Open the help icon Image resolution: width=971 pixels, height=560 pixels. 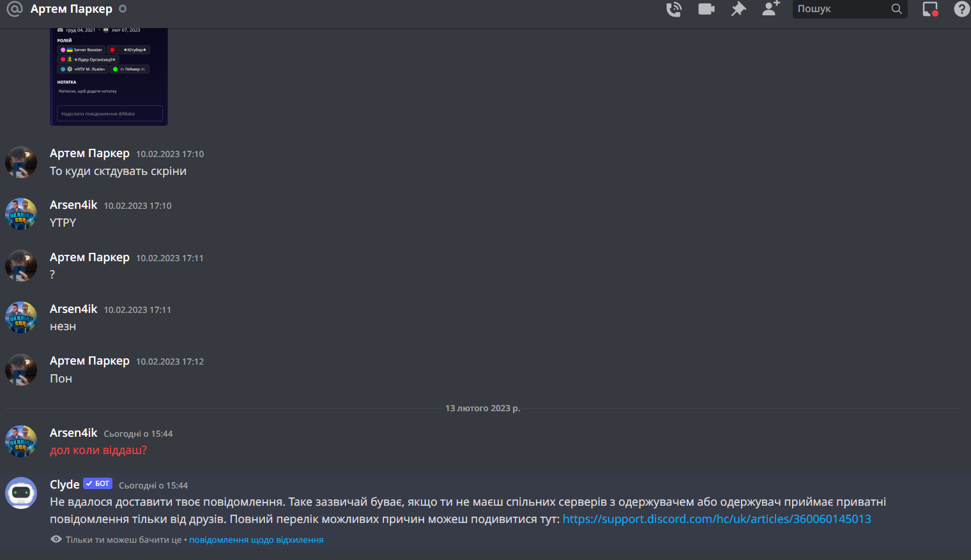961,9
